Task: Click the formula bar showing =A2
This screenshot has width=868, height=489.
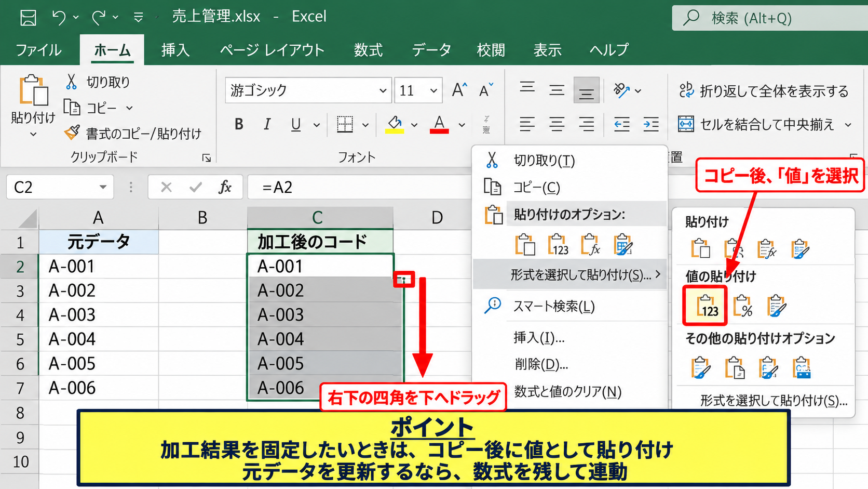Action: click(x=358, y=187)
